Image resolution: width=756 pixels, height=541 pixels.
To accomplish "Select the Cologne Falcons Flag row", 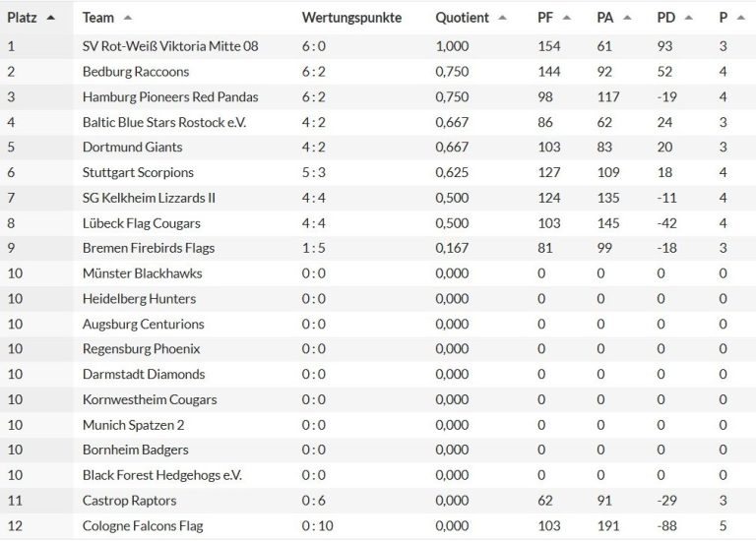I will 143,526.
